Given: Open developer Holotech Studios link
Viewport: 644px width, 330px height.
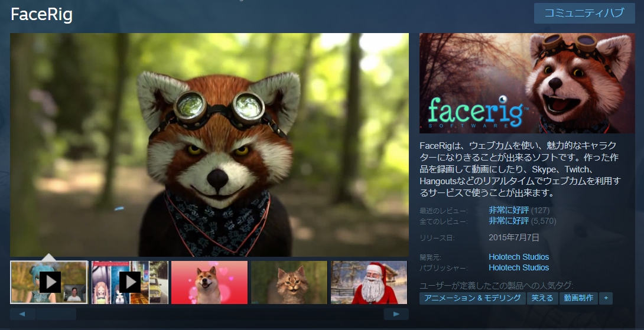Looking at the screenshot, I should pyautogui.click(x=519, y=257).
